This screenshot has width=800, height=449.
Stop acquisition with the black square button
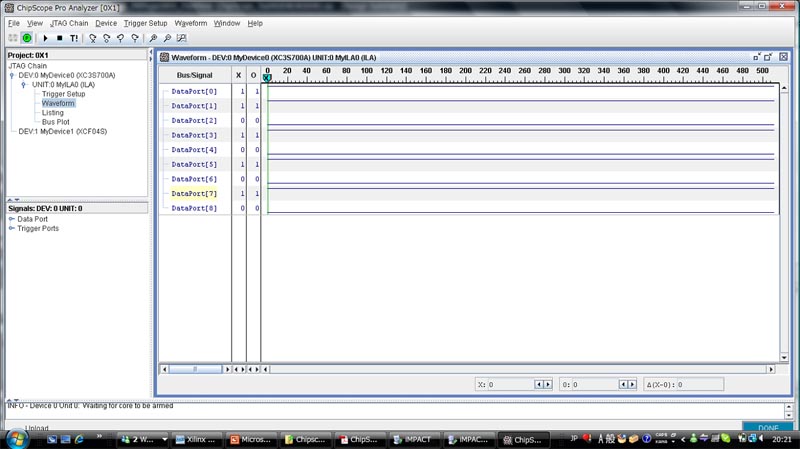(x=60, y=38)
